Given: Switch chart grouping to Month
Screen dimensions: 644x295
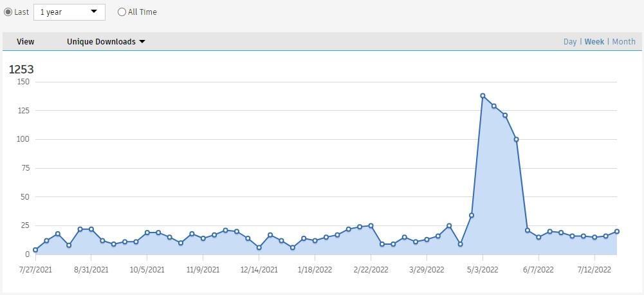Looking at the screenshot, I should coord(623,42).
